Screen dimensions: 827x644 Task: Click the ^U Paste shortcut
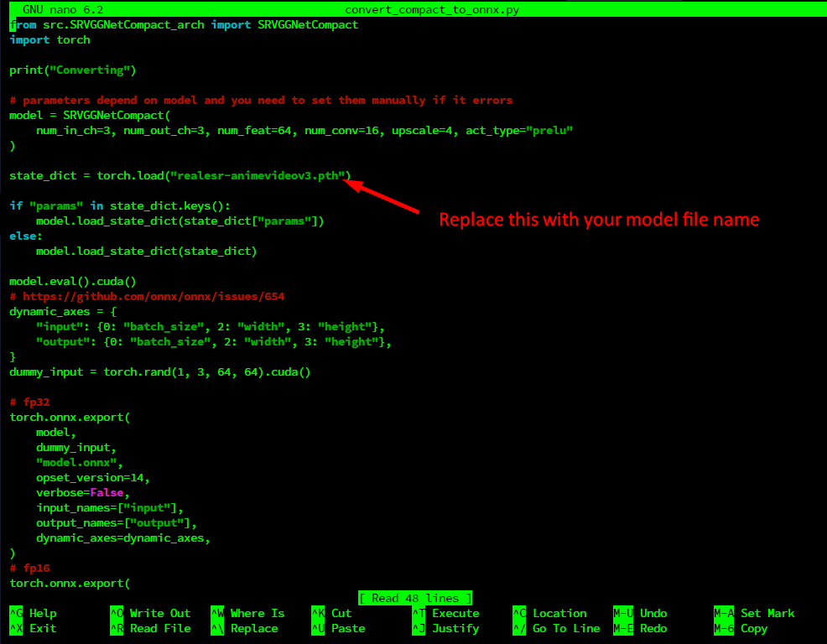click(337, 628)
